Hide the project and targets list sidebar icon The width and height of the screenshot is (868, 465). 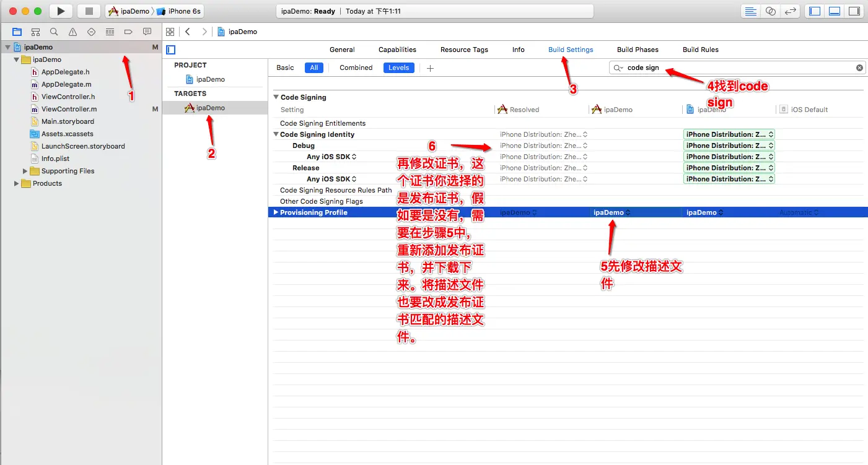171,50
